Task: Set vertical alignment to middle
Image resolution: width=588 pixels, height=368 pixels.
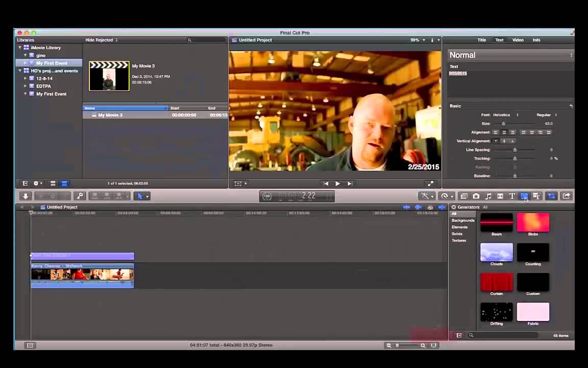Action: pyautogui.click(x=504, y=141)
